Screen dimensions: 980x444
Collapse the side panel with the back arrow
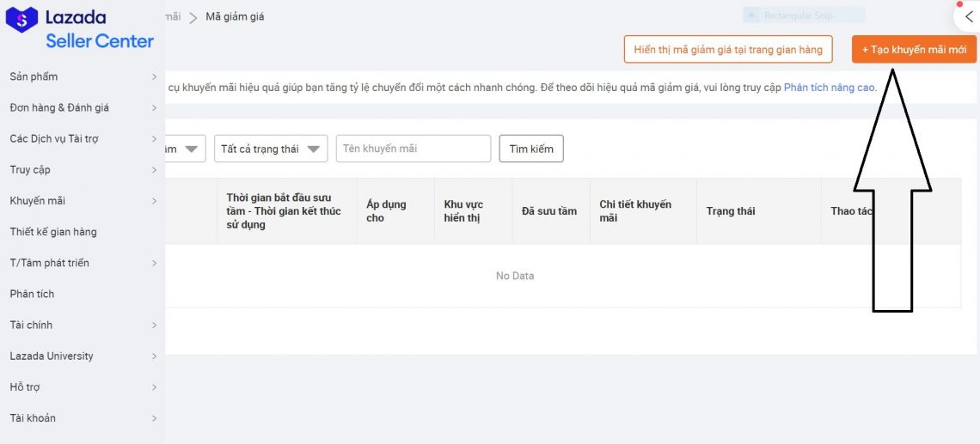tap(970, 17)
